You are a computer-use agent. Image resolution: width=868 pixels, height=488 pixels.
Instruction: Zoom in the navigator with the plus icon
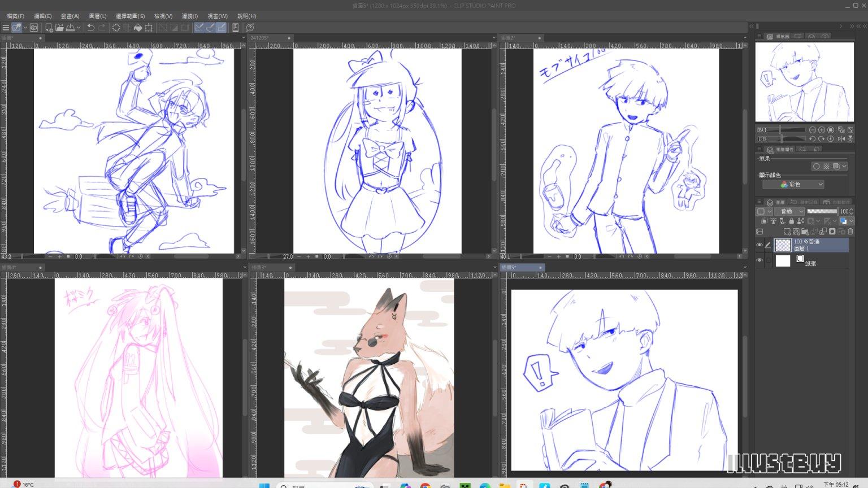(822, 130)
